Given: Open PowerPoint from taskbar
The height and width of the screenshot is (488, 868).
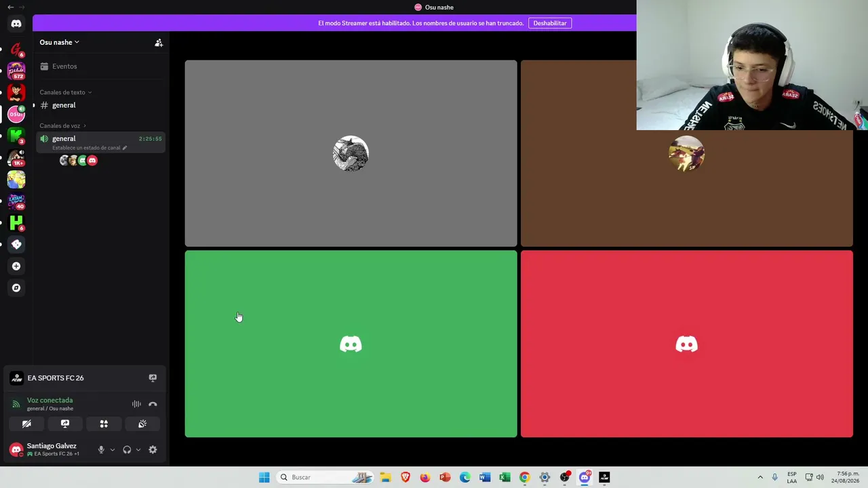Looking at the screenshot, I should click(x=445, y=477).
